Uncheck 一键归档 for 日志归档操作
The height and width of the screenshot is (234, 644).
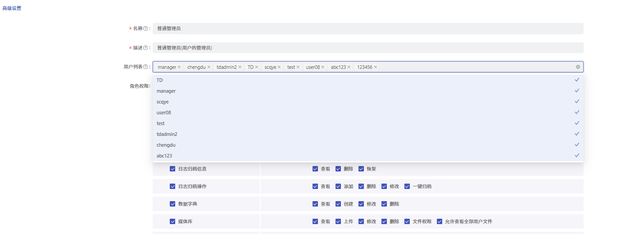[407, 186]
